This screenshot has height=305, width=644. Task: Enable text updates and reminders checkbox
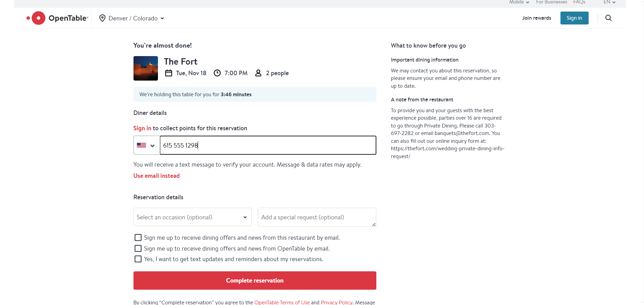click(x=138, y=259)
